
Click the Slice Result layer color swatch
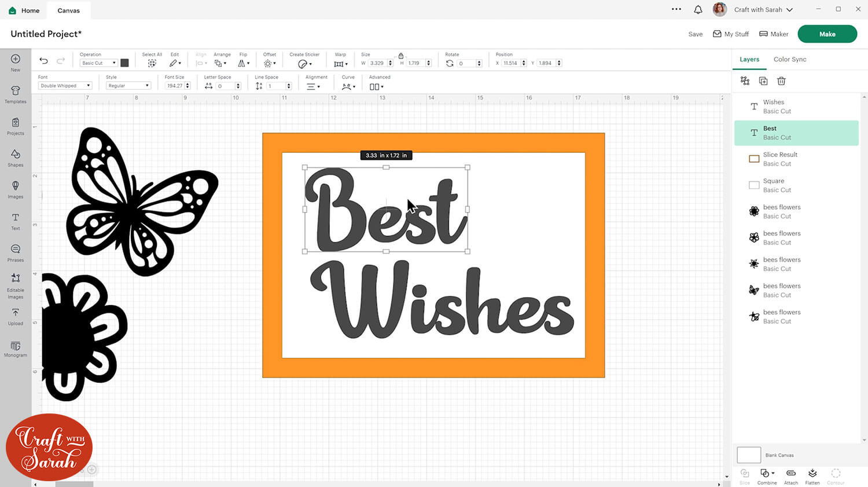[x=754, y=159]
